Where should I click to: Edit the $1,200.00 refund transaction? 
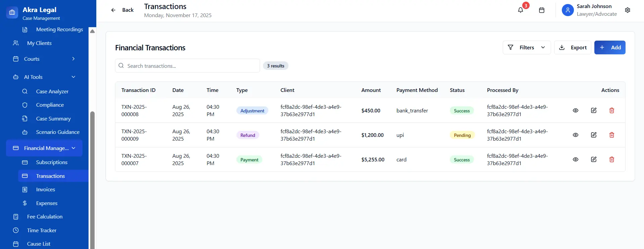coord(593,135)
